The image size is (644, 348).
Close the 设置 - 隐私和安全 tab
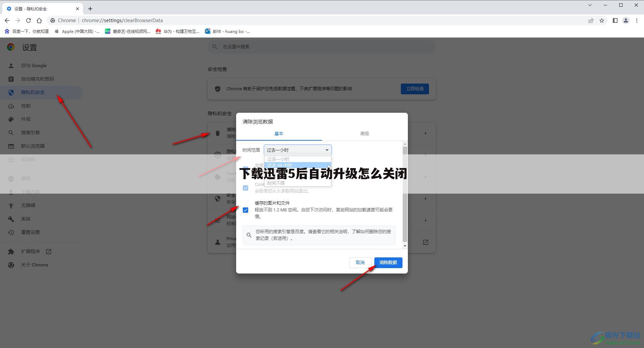(x=77, y=9)
